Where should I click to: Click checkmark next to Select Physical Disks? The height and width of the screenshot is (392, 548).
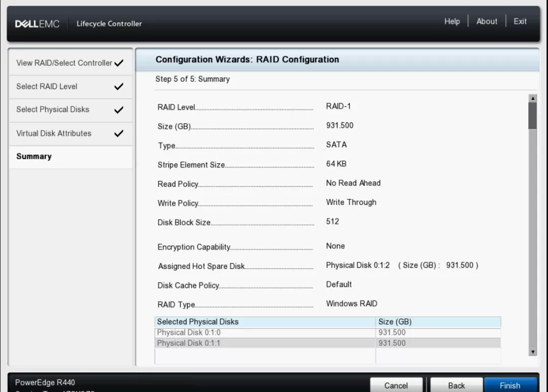coord(119,110)
